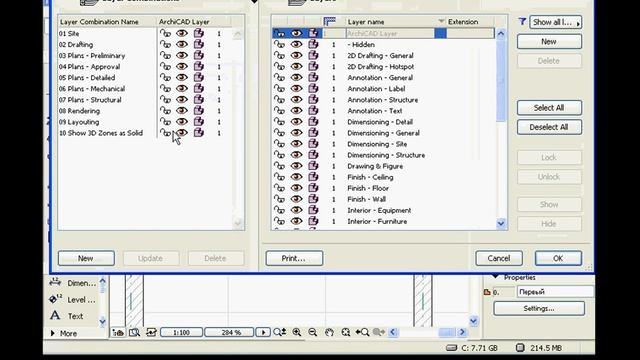The height and width of the screenshot is (360, 640).
Task: Click the story name field Первый
Action: tap(555, 292)
